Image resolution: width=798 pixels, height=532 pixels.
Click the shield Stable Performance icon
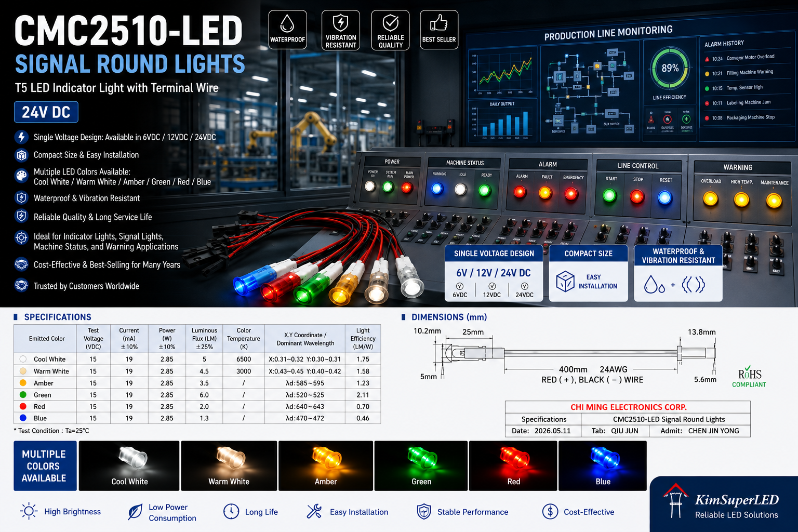tap(424, 511)
